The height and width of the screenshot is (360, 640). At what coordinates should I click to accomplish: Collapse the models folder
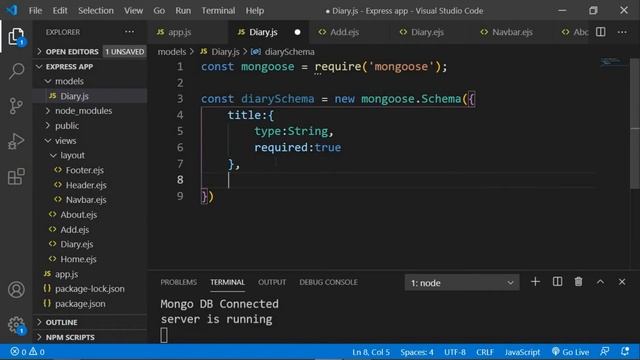pos(90,81)
